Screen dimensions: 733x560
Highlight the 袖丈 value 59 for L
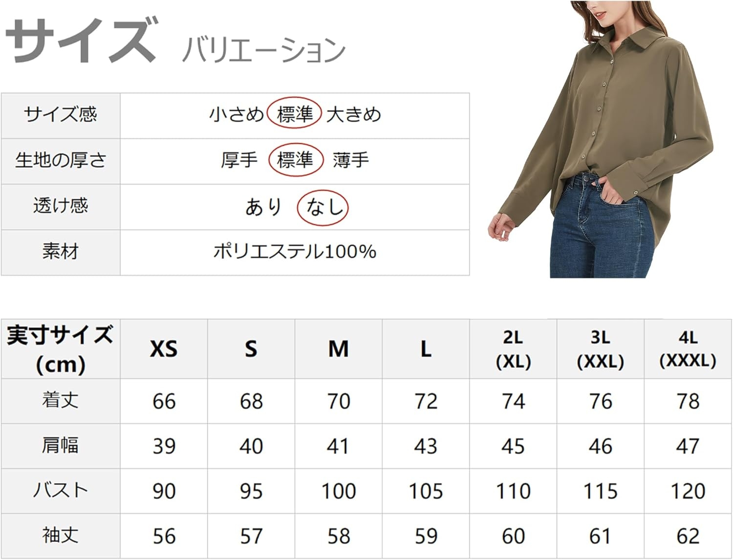(x=426, y=537)
